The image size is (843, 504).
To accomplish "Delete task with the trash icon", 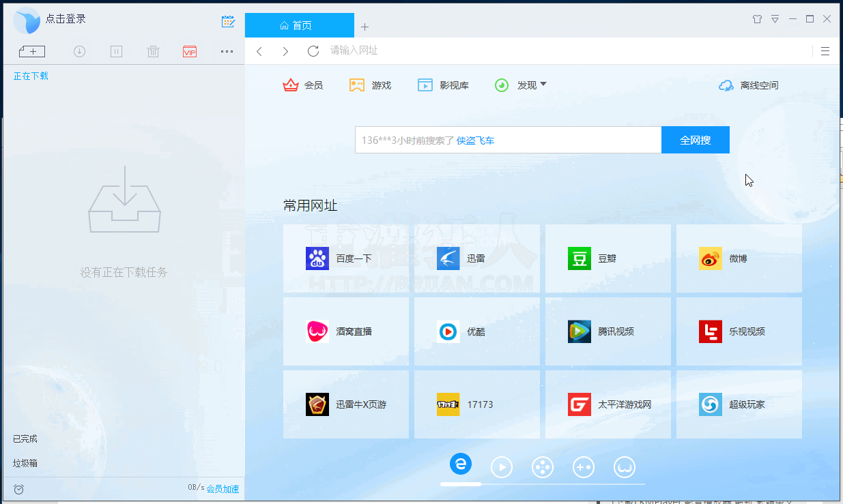I will coord(153,51).
